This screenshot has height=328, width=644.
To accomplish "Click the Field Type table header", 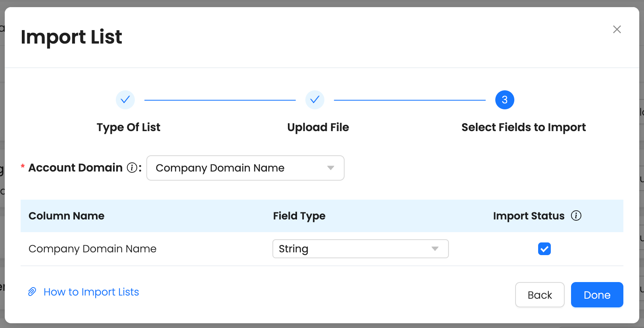I will click(x=299, y=216).
